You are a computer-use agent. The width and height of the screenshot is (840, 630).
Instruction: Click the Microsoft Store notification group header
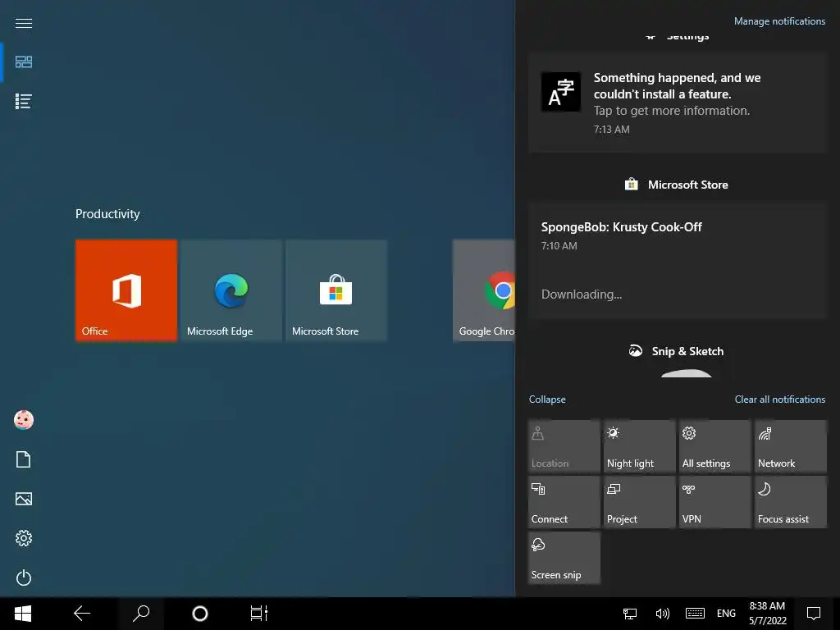(677, 185)
